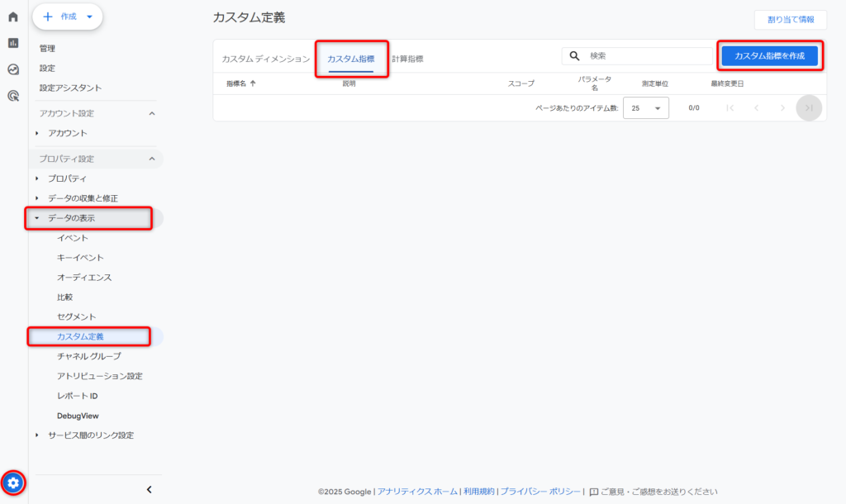Open the 作成 create dropdown
The height and width of the screenshot is (504, 846).
point(68,17)
